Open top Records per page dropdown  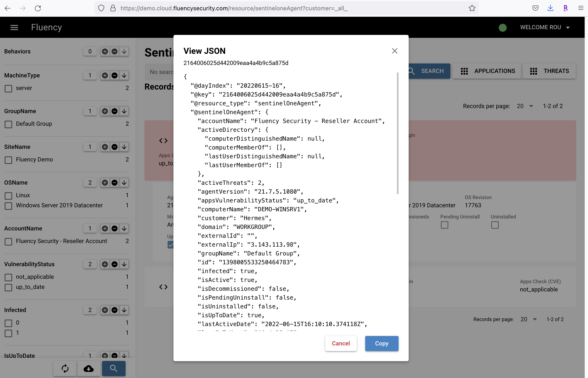point(525,106)
